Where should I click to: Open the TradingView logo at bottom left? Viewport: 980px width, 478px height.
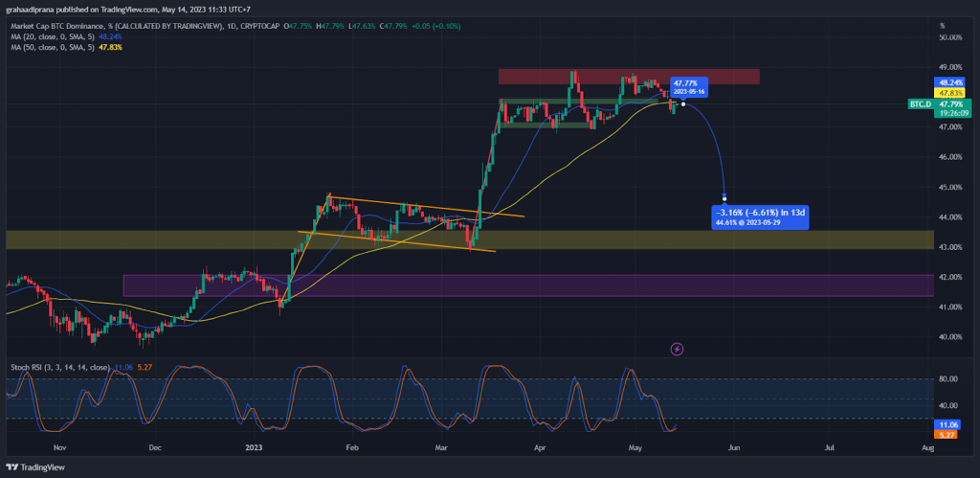point(35,467)
